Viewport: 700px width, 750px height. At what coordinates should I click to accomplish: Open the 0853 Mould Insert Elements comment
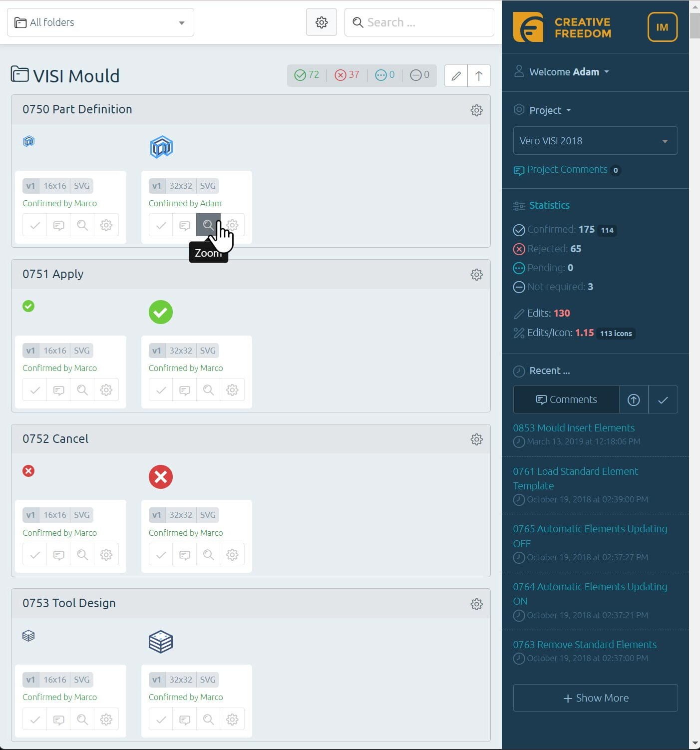pos(574,427)
